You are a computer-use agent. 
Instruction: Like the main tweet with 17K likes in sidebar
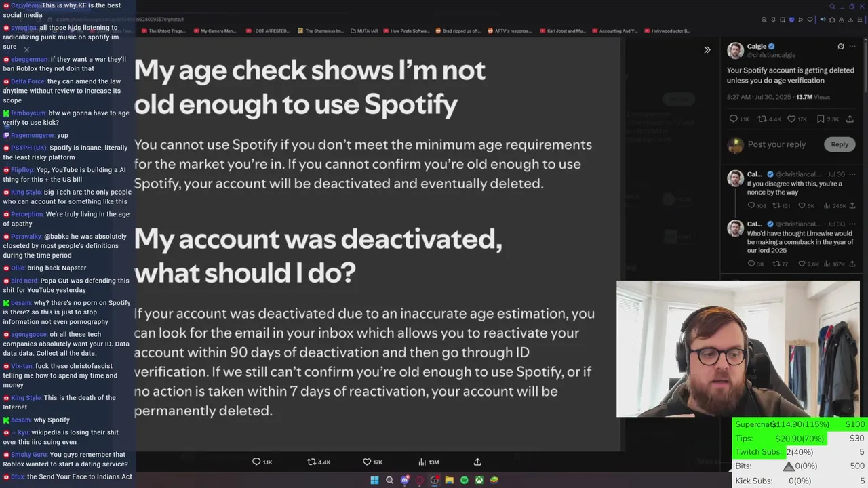[x=791, y=119]
